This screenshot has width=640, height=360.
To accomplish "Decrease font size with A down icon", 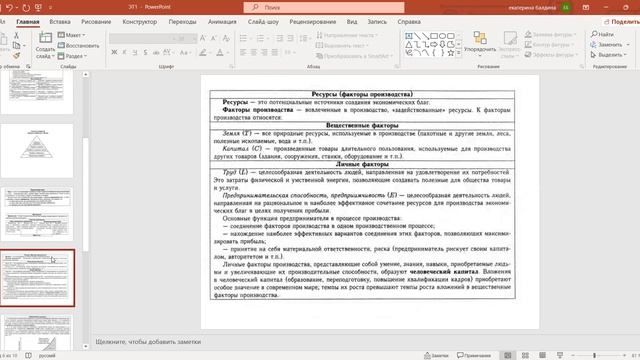I will 213,38.
